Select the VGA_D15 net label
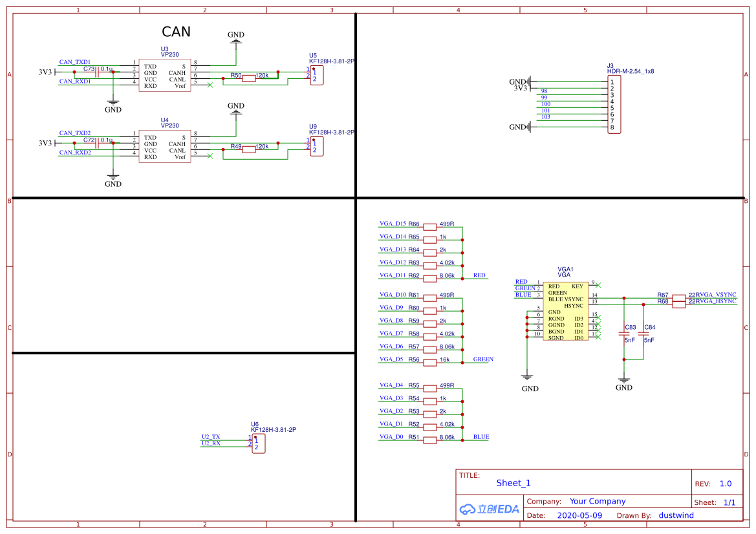Image resolution: width=756 pixels, height=534 pixels. [x=392, y=224]
